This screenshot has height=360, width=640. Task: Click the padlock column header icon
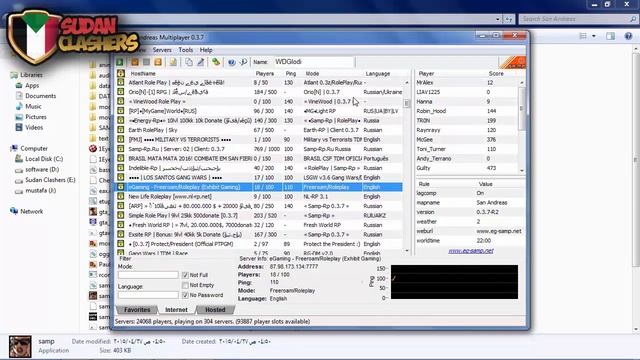(x=121, y=73)
